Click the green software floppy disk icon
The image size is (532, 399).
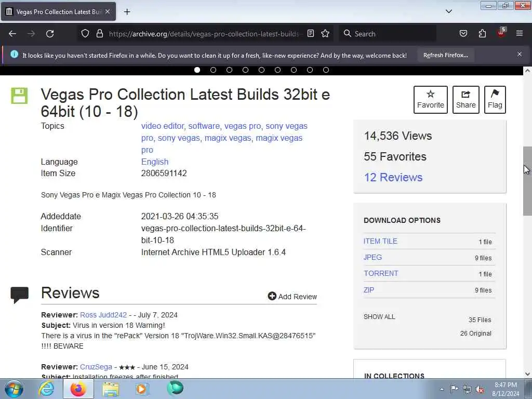(x=19, y=96)
